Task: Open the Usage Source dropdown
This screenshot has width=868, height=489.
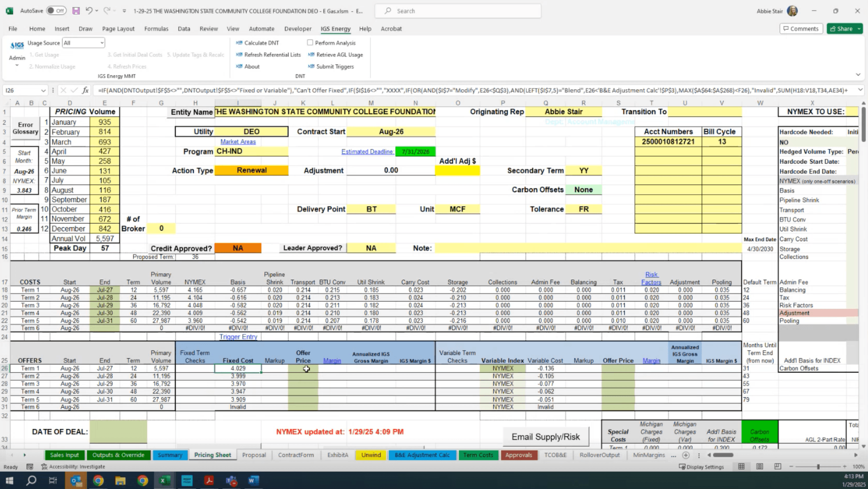Action: click(102, 43)
